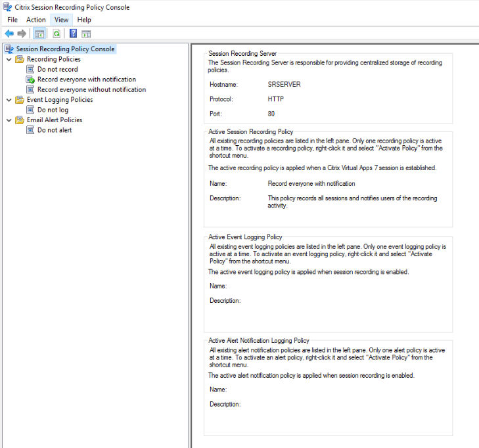The height and width of the screenshot is (448, 479).
Task: Click the Email Alert Policies folder icon
Action: tap(20, 120)
